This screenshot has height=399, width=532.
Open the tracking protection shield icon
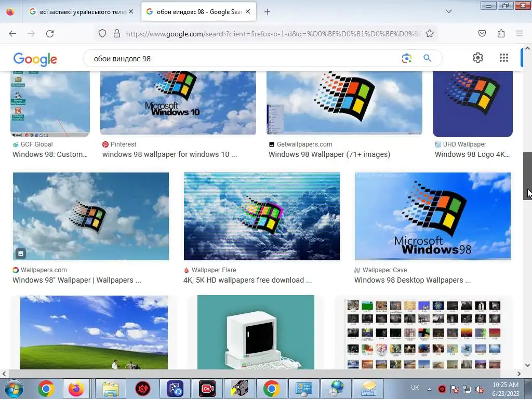pyautogui.click(x=102, y=33)
